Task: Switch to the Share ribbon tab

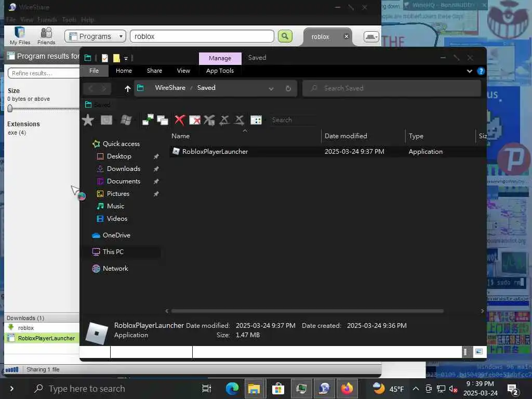Action: coord(154,71)
